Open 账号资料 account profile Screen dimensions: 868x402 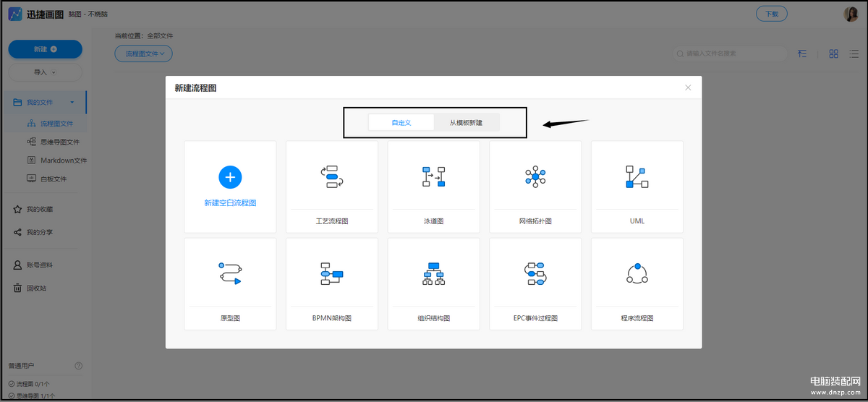[33, 265]
